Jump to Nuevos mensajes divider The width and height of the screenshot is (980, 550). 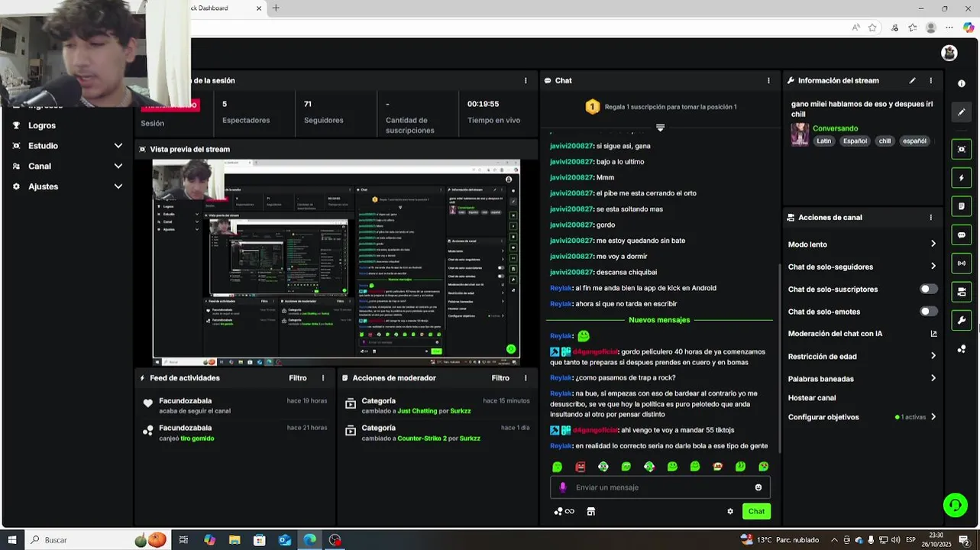[659, 320]
